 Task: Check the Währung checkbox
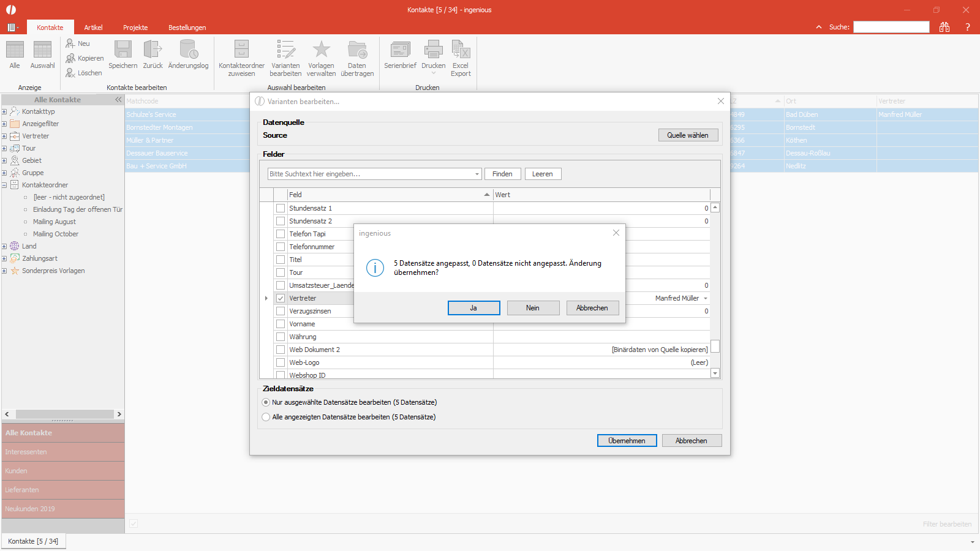[x=281, y=337]
